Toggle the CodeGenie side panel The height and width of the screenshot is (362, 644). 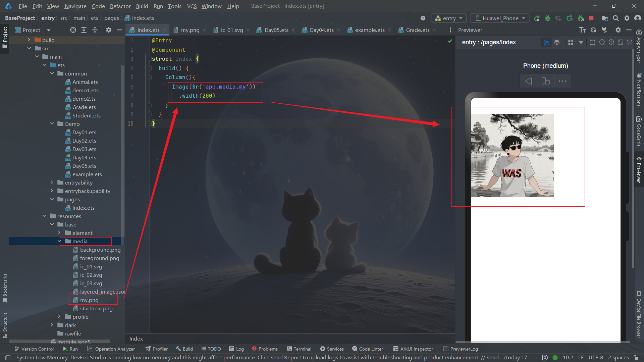639,132
